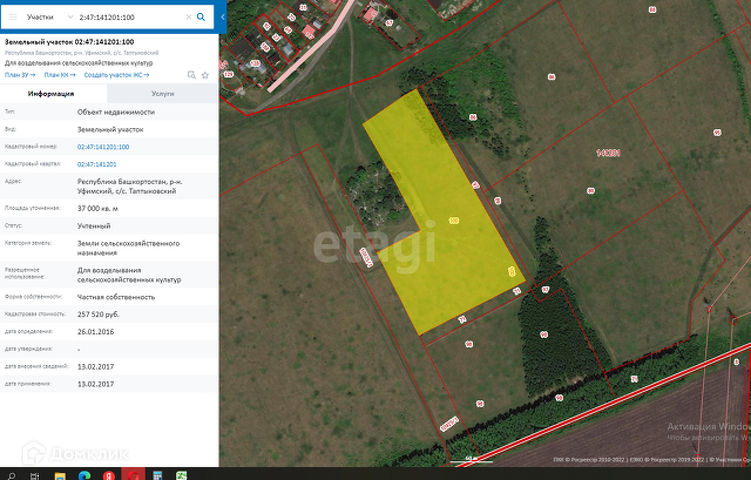Open the План ЗУ link
Screen dimensions: 751x480
[x=19, y=75]
